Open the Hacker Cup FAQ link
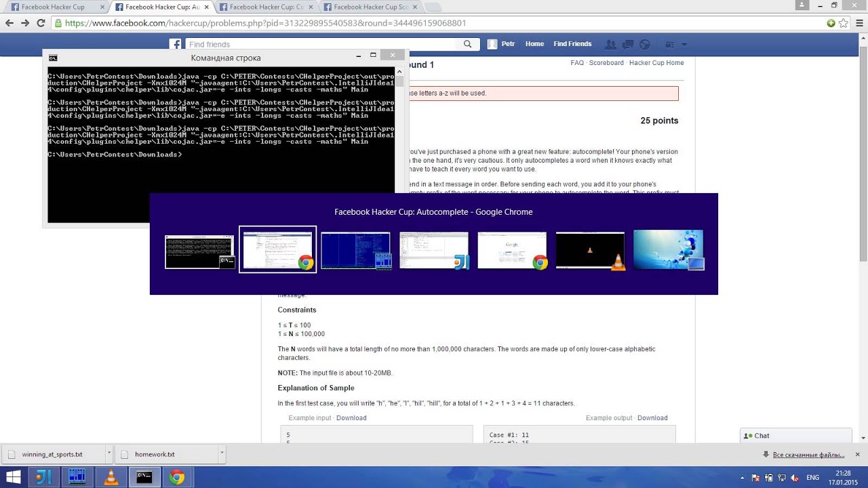The width and height of the screenshot is (868, 488). 577,62
